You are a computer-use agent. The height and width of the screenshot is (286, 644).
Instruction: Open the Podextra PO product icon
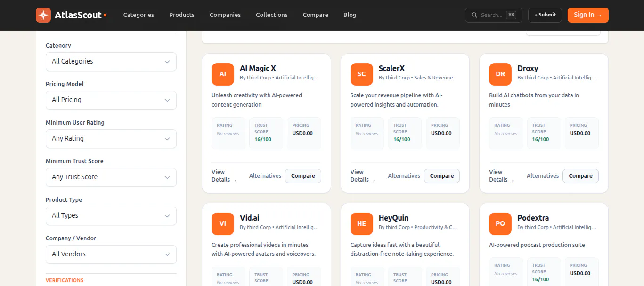(500, 224)
